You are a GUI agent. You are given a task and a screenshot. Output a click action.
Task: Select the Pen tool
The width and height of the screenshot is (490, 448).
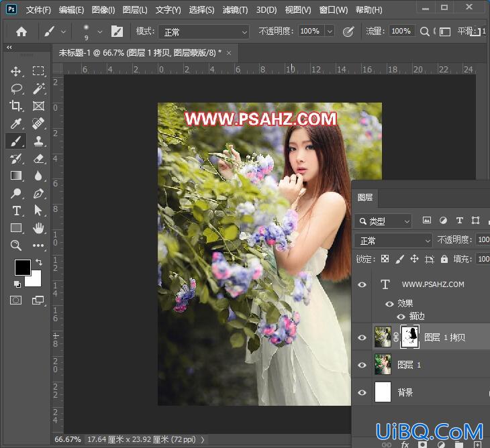click(38, 193)
